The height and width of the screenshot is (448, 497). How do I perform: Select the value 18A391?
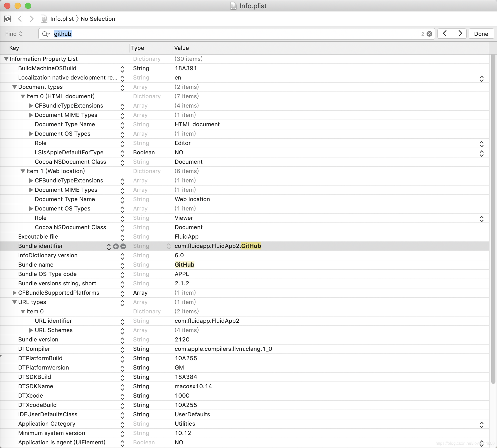(186, 68)
